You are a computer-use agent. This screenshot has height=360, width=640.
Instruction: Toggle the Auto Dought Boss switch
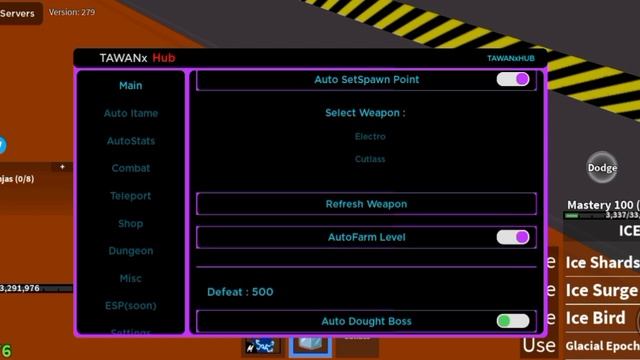click(513, 321)
